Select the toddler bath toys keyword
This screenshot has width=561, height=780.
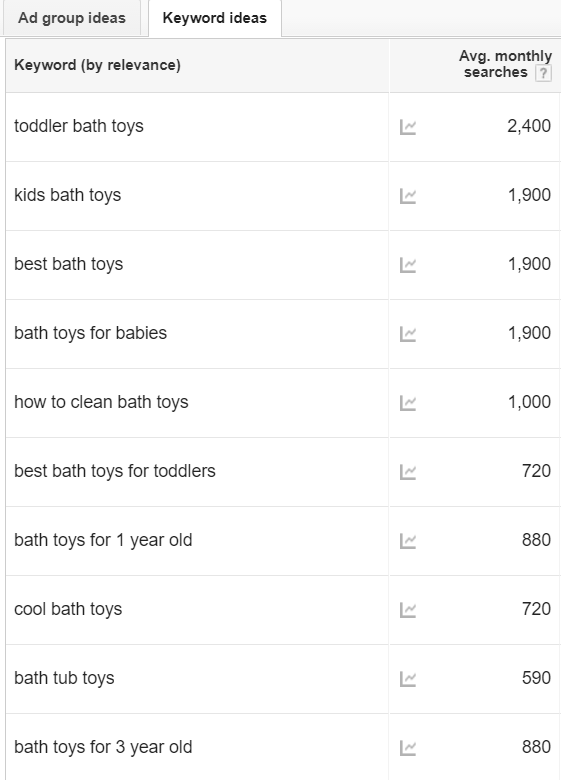pos(79,126)
